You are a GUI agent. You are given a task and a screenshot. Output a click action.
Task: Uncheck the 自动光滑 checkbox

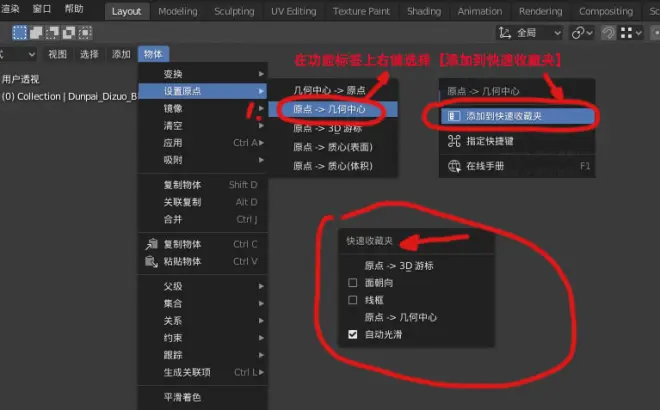(353, 335)
